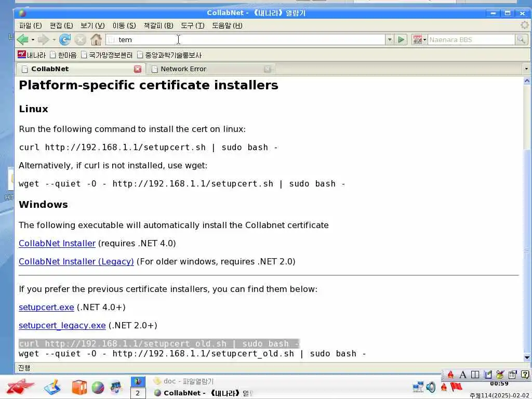Open the 국가망정보쎈터 bookmark
532x399 pixels.
[x=107, y=55]
